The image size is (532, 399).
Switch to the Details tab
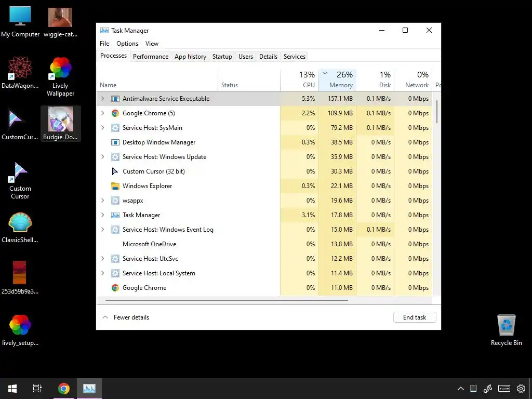(x=269, y=57)
